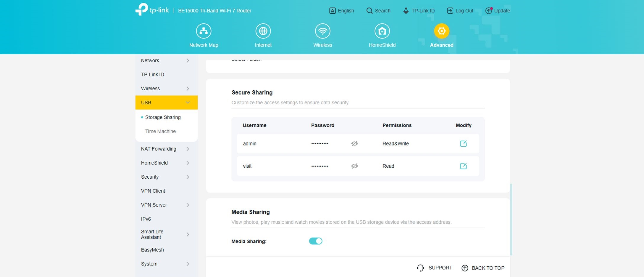Open the Time Machine submenu item
Viewport: 644px width, 277px height.
pyautogui.click(x=160, y=131)
